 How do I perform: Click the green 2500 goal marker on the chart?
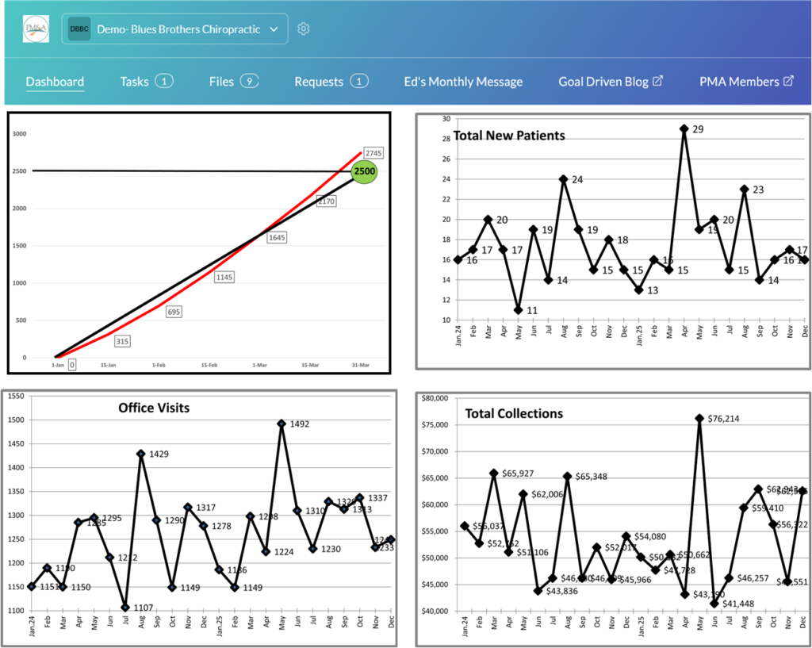[x=363, y=171]
